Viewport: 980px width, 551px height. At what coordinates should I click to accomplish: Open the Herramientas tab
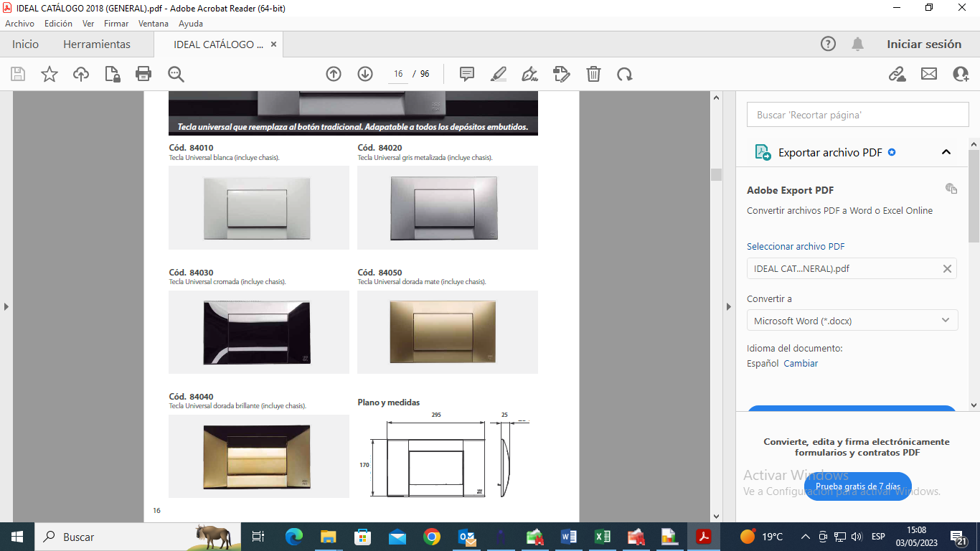(x=97, y=44)
